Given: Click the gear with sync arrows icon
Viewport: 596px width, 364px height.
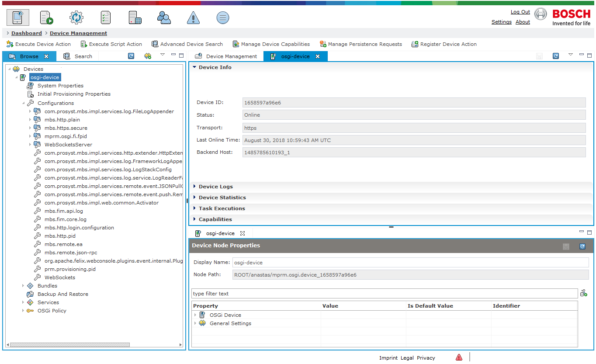Looking at the screenshot, I should click(76, 17).
